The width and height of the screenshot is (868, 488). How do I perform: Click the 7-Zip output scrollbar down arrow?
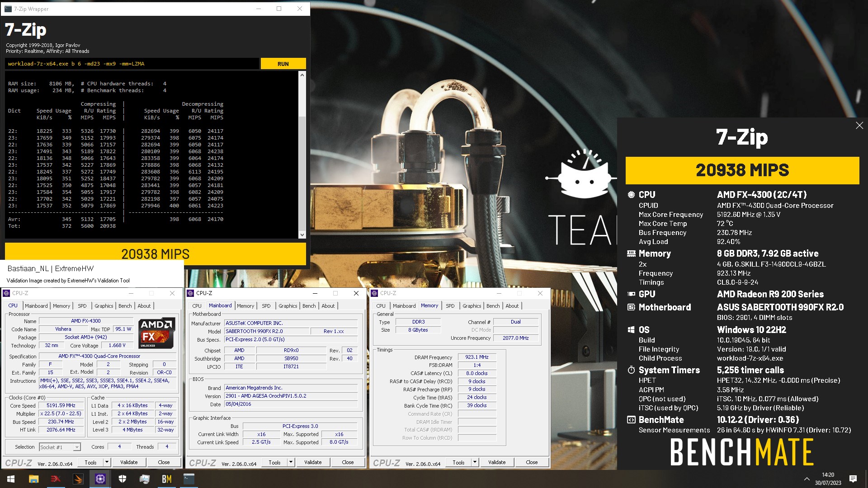coord(302,235)
